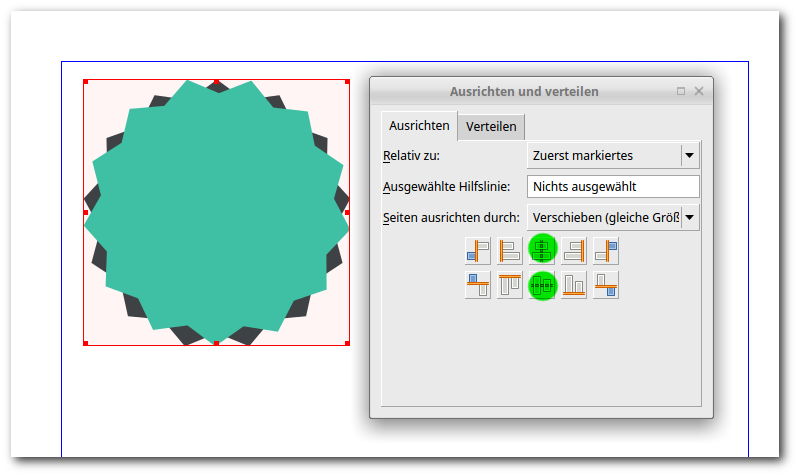The image size is (798, 476).
Task: Click the align bottom edges icon
Action: coord(574,285)
